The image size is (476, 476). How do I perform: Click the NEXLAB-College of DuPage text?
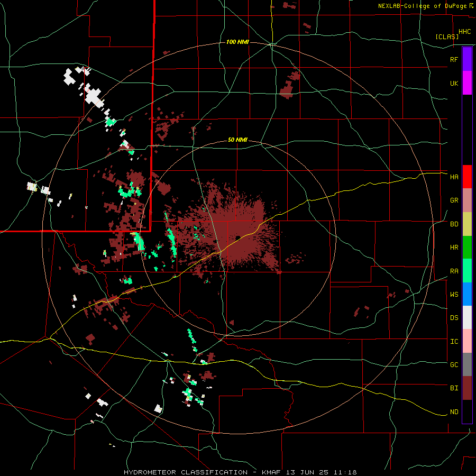tap(422, 6)
